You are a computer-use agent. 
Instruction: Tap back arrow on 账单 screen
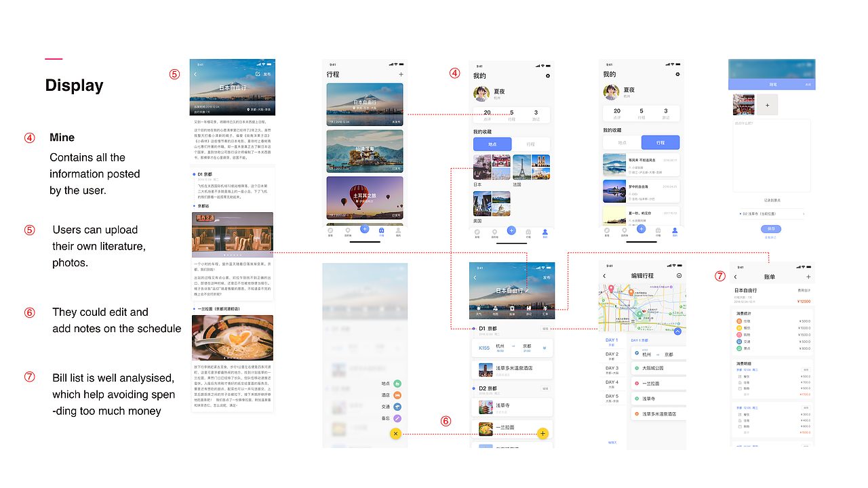click(x=735, y=277)
